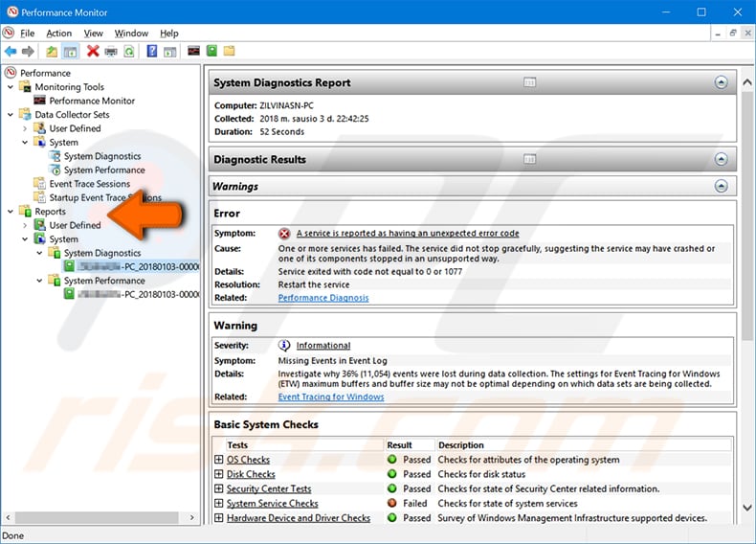This screenshot has width=756, height=544.
Task: Click tree pane horizontal scrollbar right arrow
Action: [192, 517]
